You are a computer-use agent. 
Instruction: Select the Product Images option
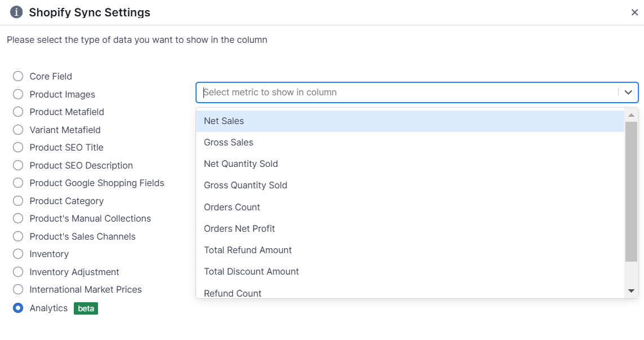pos(17,94)
